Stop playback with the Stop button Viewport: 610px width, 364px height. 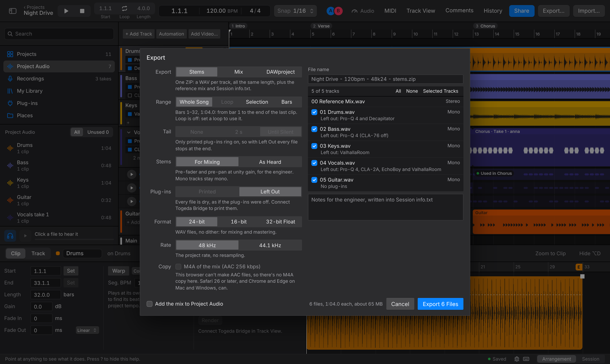click(82, 11)
